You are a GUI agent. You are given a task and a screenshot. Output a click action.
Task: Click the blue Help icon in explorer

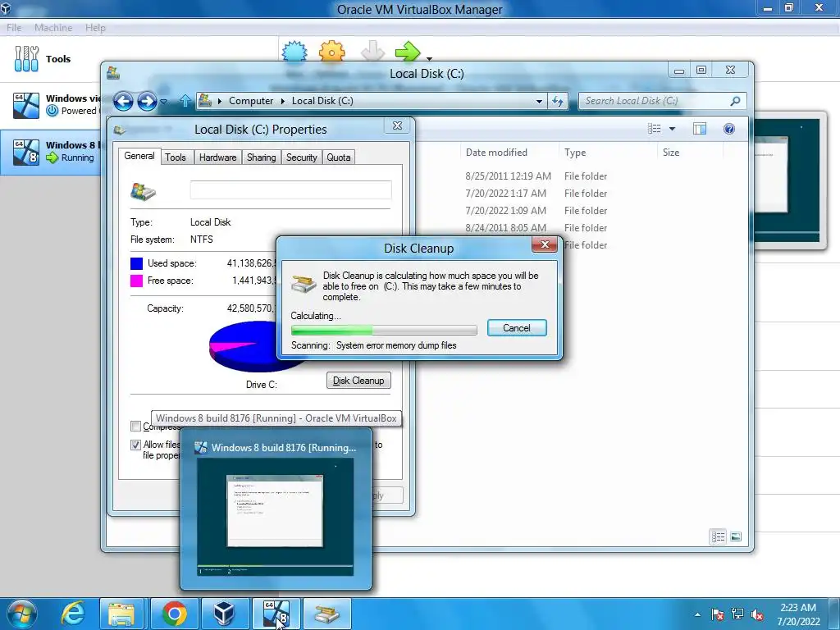point(729,129)
